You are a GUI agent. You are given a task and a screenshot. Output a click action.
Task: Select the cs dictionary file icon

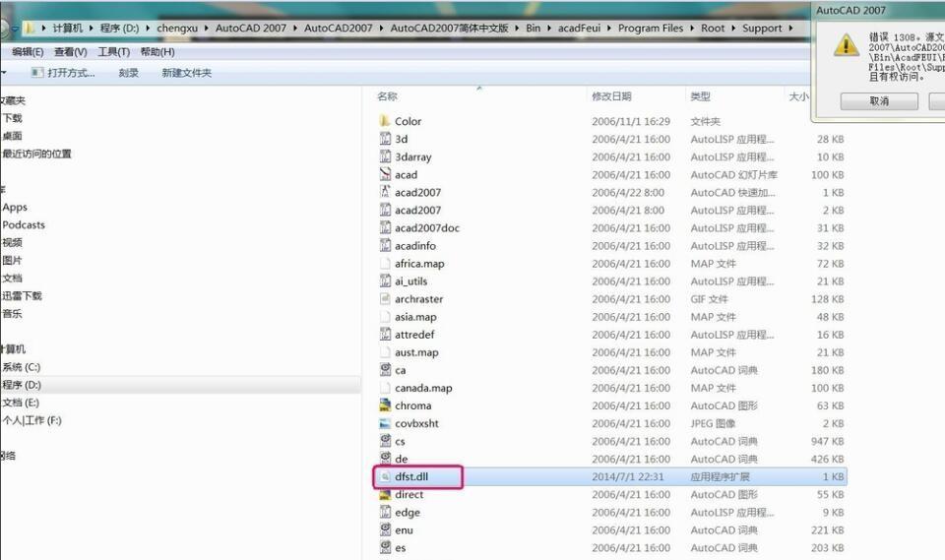pos(385,441)
